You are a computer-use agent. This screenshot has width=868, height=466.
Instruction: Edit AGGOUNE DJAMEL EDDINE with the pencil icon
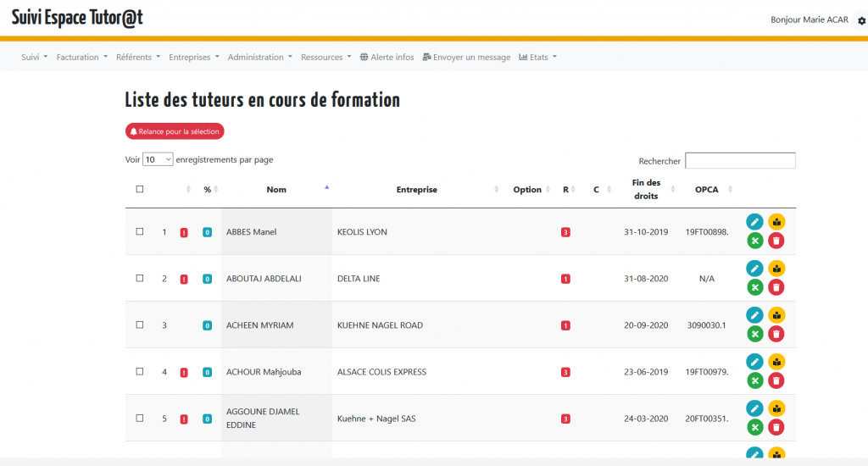point(754,408)
